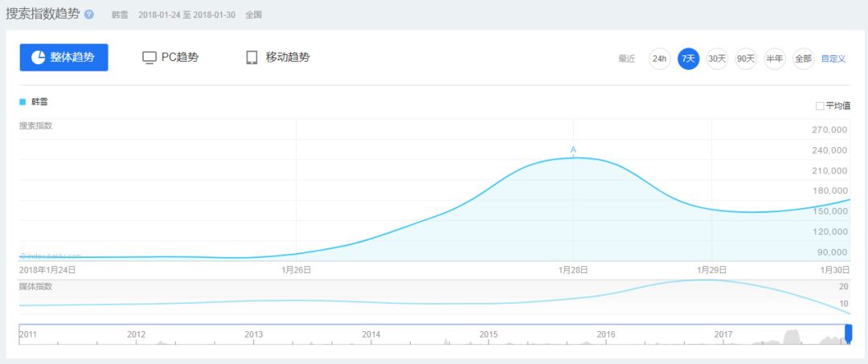Click the 2013 label on timeline

click(253, 334)
